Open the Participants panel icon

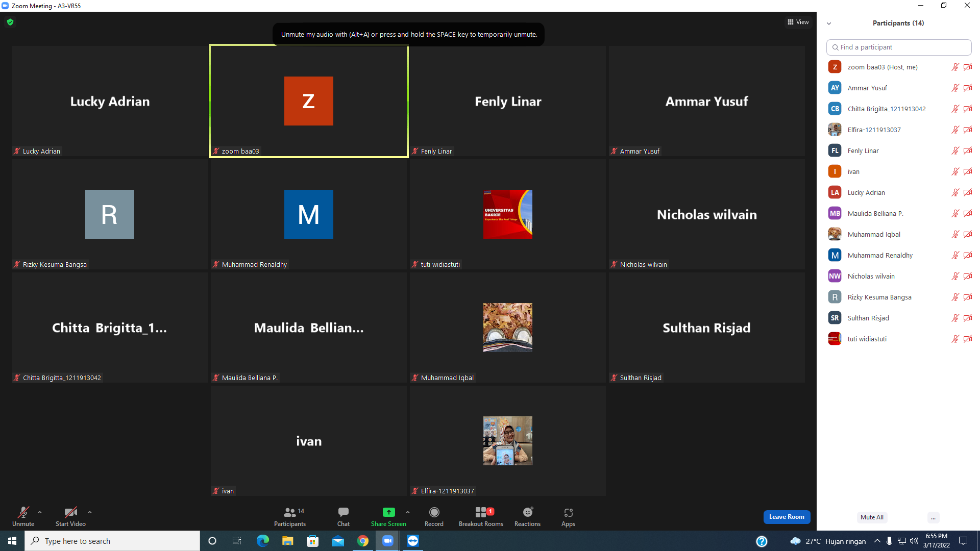pos(290,512)
